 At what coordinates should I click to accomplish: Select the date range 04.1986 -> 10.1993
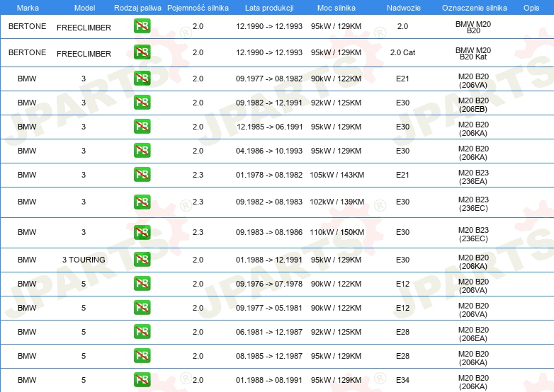pos(269,151)
